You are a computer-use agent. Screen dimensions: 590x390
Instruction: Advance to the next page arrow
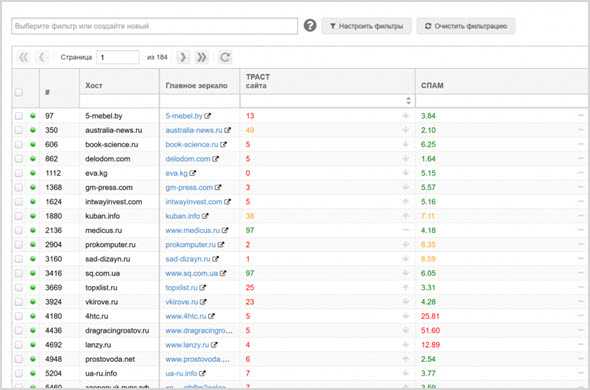coord(183,57)
